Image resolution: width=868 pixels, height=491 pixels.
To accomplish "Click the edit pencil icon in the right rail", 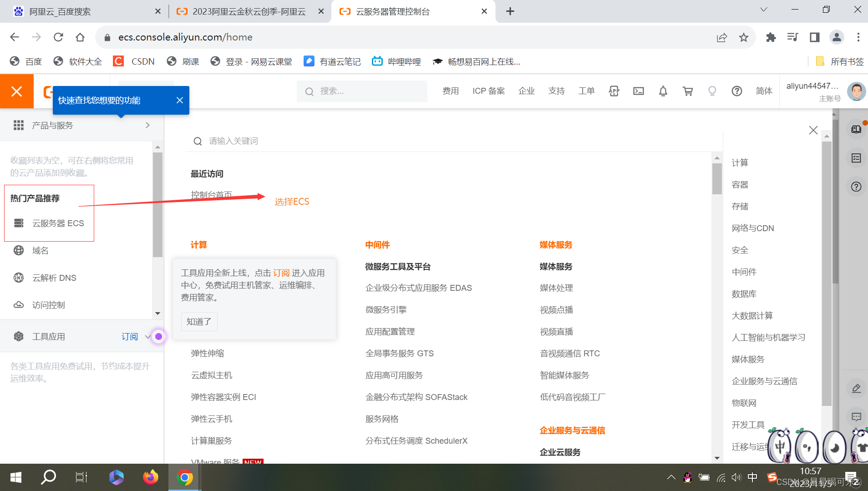I will (856, 388).
